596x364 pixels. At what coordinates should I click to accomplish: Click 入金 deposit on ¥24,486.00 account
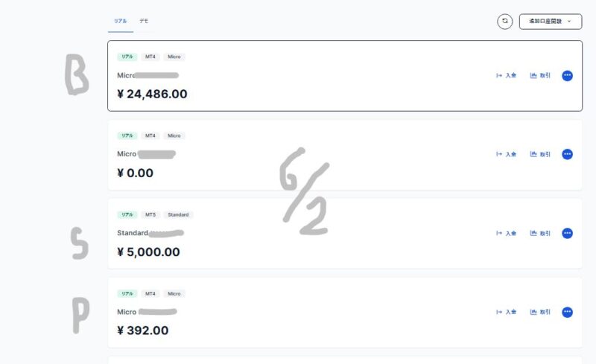tap(507, 76)
